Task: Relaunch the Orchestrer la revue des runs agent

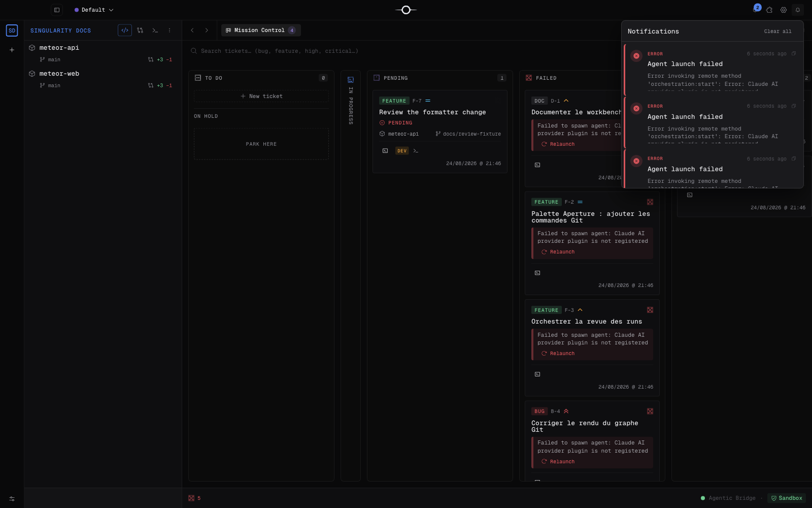Action: [x=558, y=354]
